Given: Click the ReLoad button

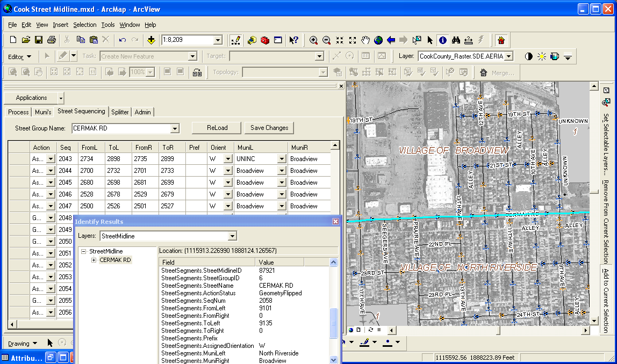Looking at the screenshot, I should [x=217, y=128].
